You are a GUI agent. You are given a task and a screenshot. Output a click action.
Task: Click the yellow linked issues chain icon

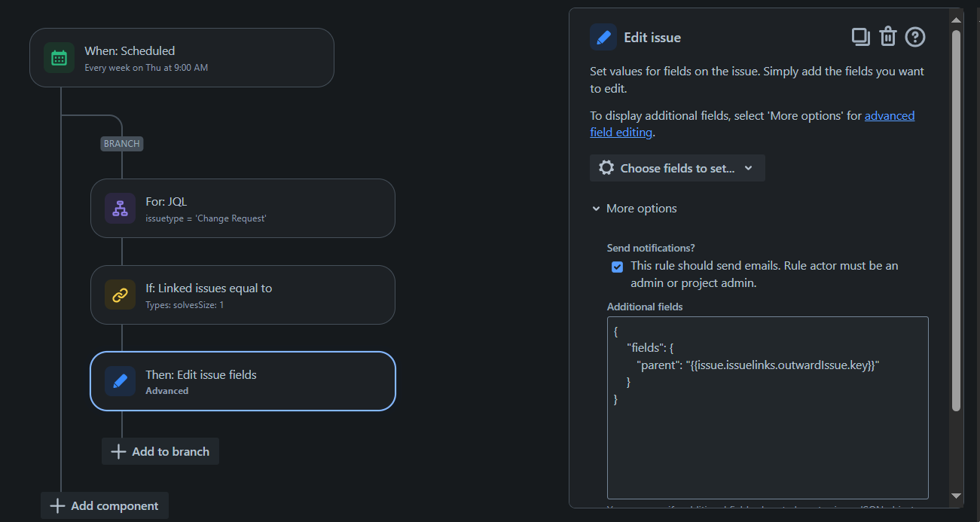coord(120,295)
